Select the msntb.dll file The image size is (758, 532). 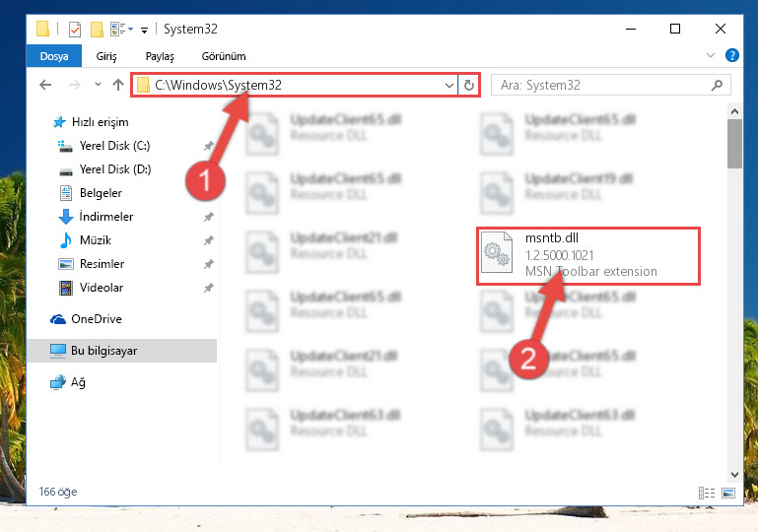point(588,256)
